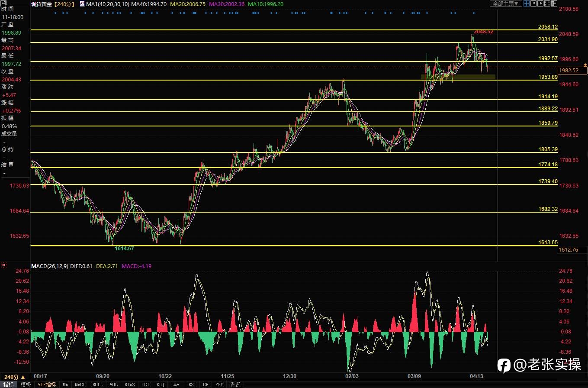Click the 现货黄金 chart title
588x388 pixels.
pos(42,4)
